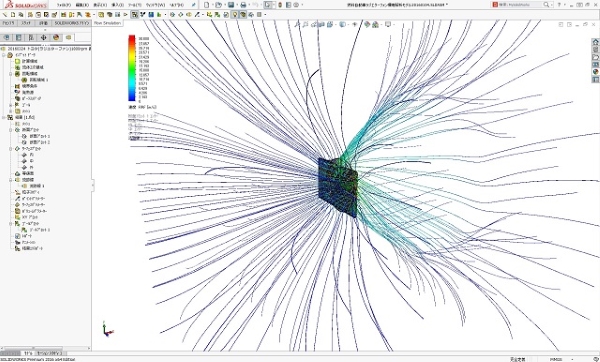Click the lightbulb icon in the Flow Simulation toolbar
Image resolution: width=600 pixels, height=362 pixels.
coord(235,15)
